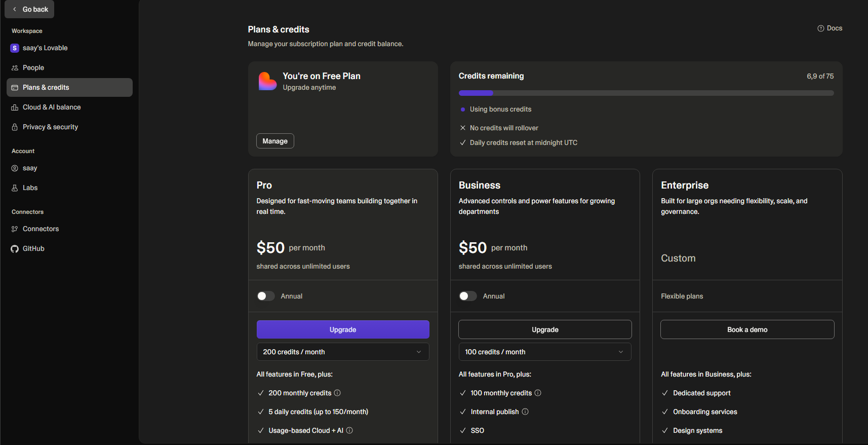
Task: Open the 200 credits / month dropdown
Action: coord(343,352)
